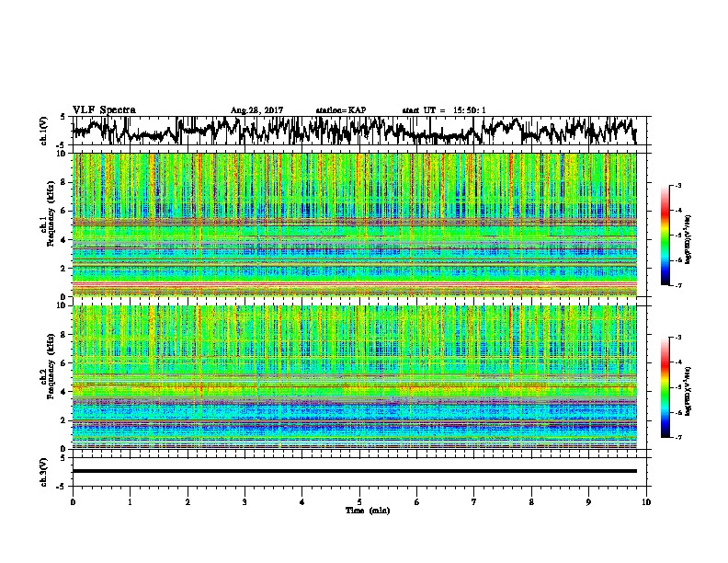
Task: Click the "station=KAP" header label
Action: (341, 110)
